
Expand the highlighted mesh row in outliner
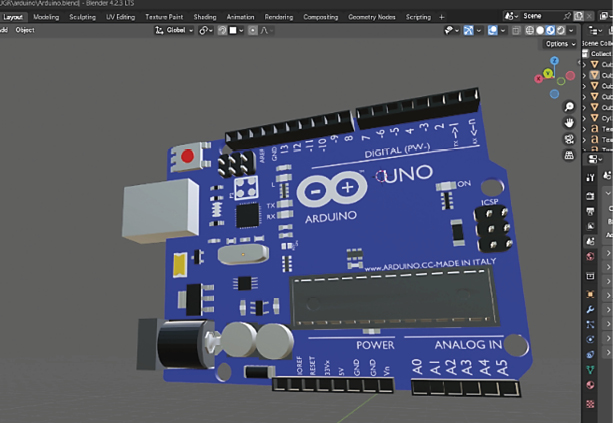tap(584, 75)
